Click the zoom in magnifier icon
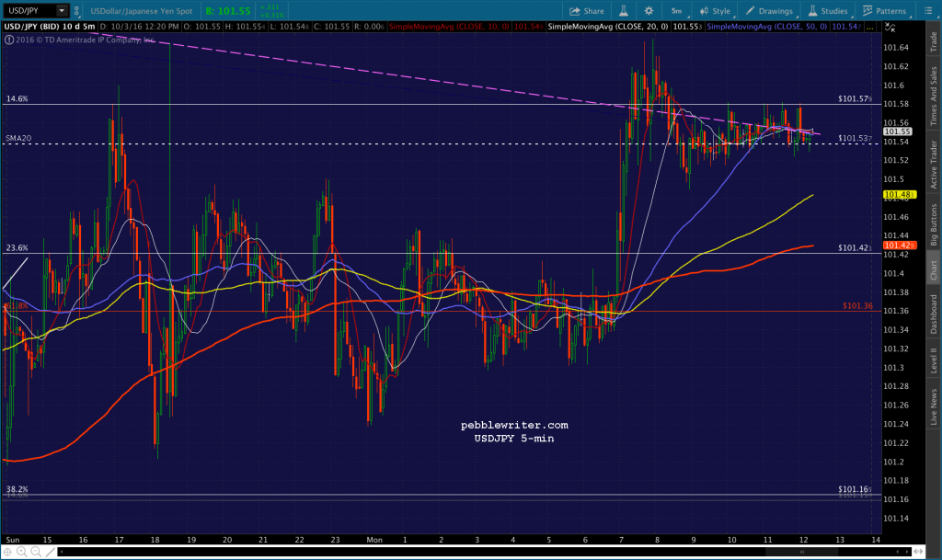 click(22, 552)
